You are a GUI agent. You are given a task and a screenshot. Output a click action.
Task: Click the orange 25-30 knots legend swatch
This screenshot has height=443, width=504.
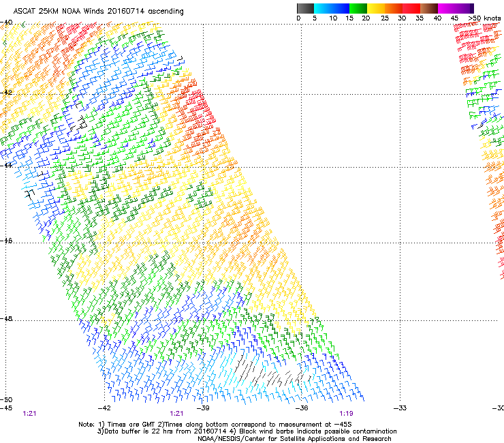pos(394,8)
